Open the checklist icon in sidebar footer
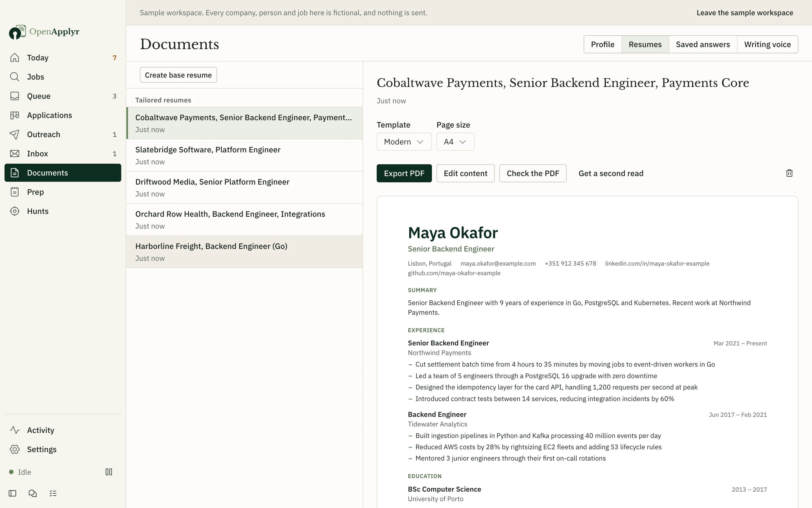812x508 pixels. click(53, 493)
